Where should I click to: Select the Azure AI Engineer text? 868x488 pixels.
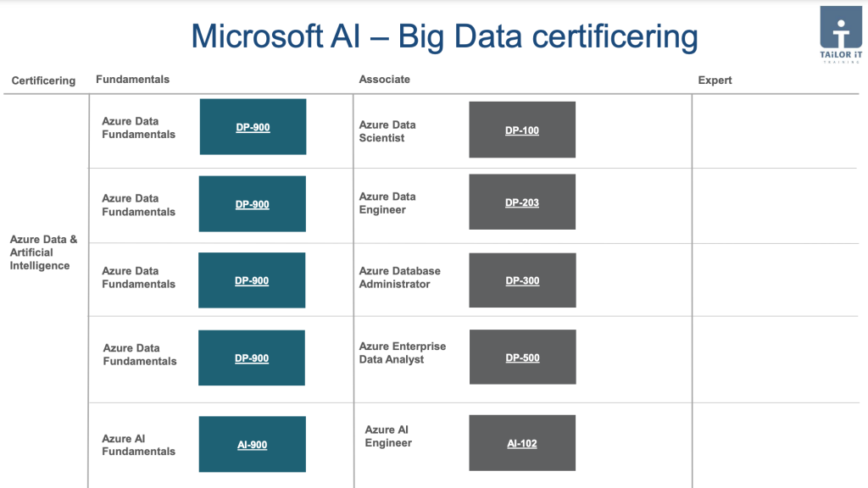pos(388,436)
